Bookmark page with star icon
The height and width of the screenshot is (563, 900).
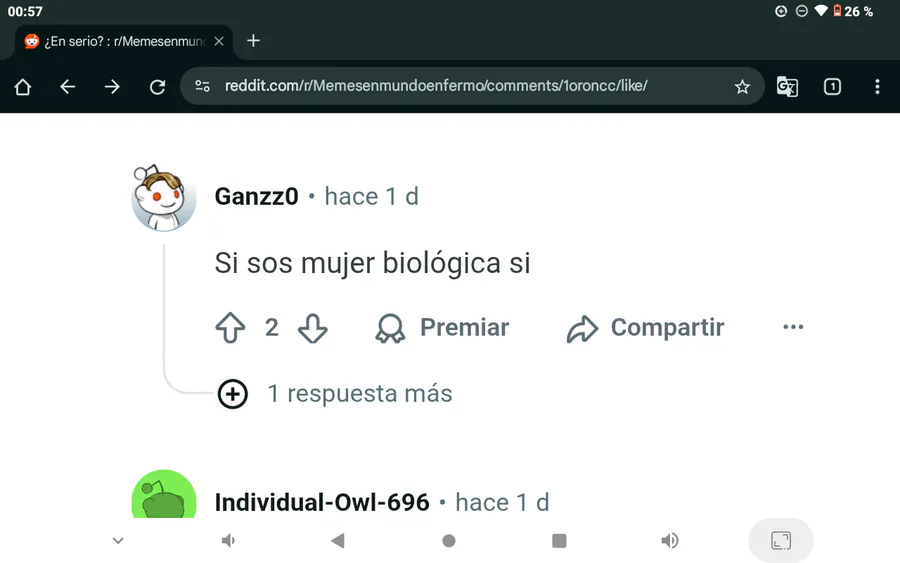tap(742, 87)
